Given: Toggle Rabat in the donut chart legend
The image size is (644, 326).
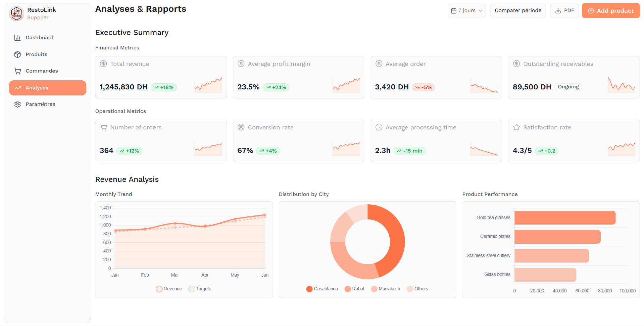Looking at the screenshot, I should pos(354,289).
